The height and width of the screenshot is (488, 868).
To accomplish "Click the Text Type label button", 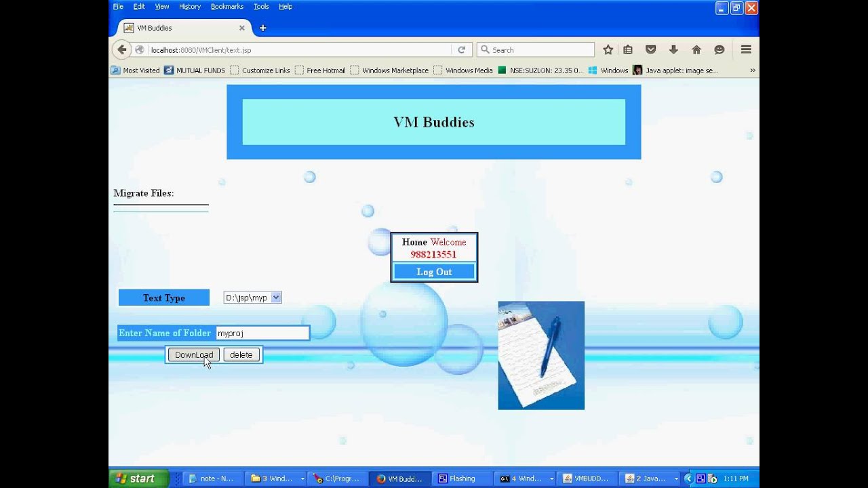I will (164, 298).
